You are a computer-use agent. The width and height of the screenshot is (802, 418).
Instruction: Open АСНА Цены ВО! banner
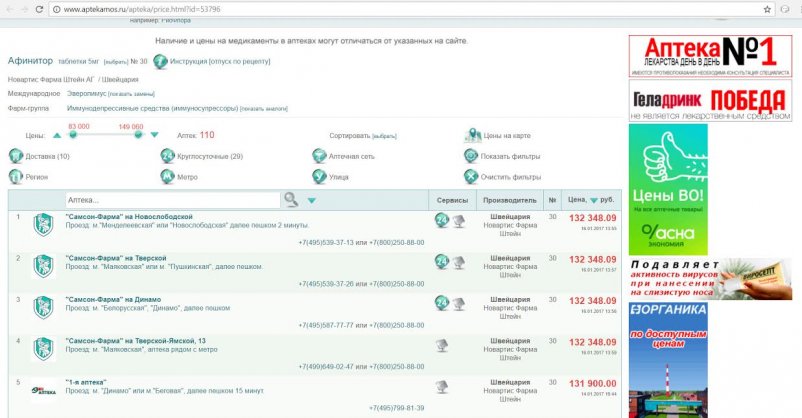pos(668,189)
